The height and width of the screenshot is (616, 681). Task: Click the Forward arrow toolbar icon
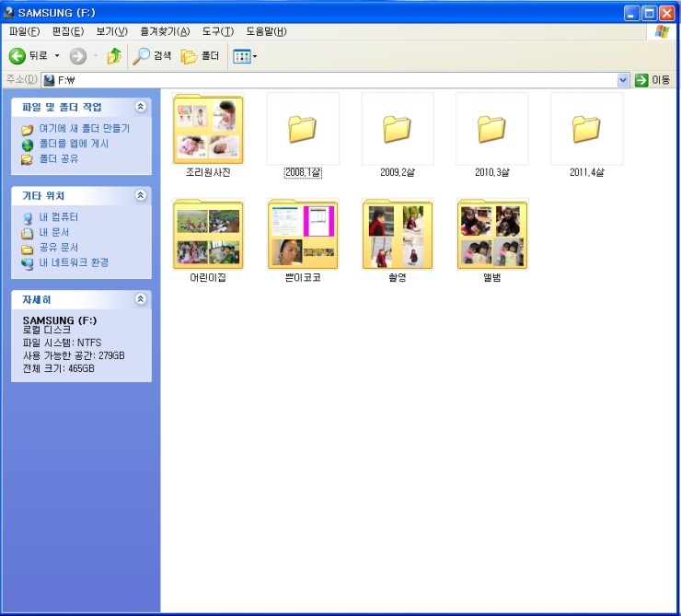tap(77, 56)
